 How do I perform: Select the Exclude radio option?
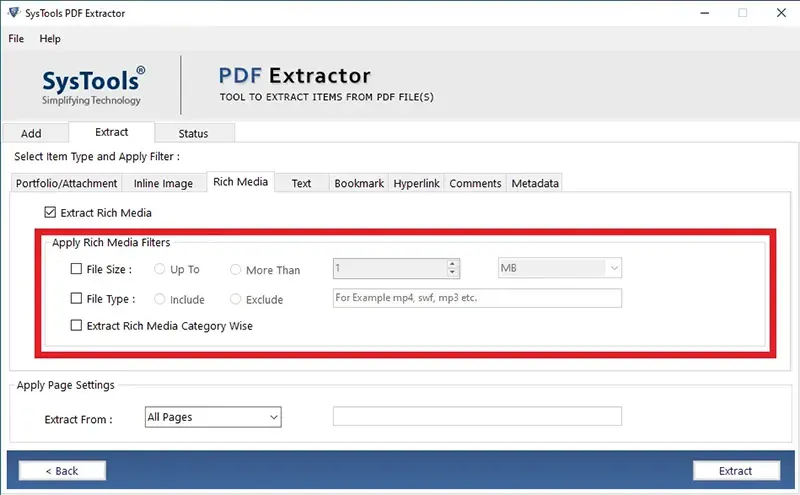(x=235, y=299)
